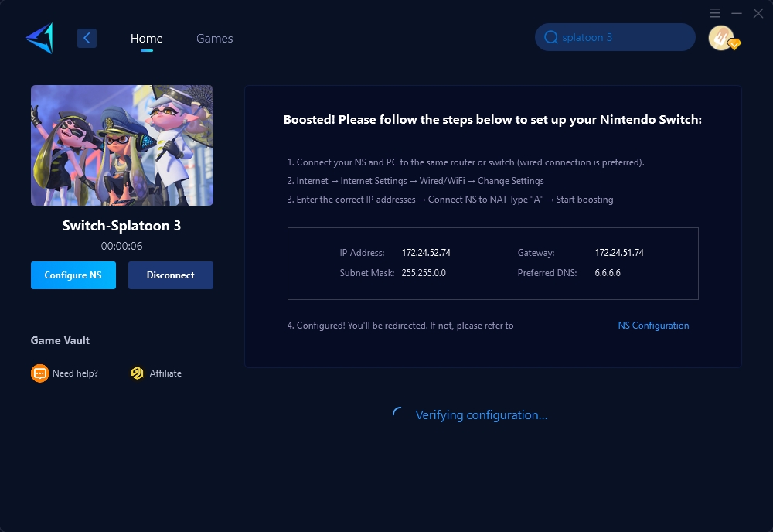Screen dimensions: 773x532
Task: Click the magnifier icon in the search bar
Action: pyautogui.click(x=551, y=37)
